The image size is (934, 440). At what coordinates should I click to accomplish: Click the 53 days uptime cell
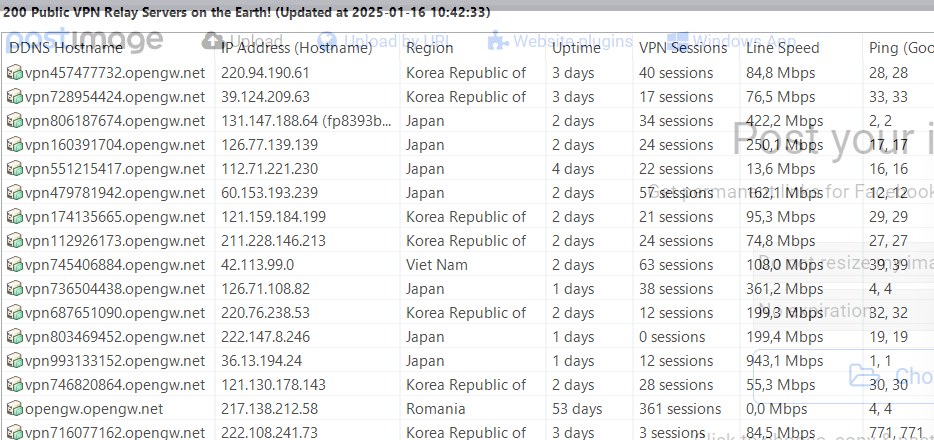coord(577,409)
